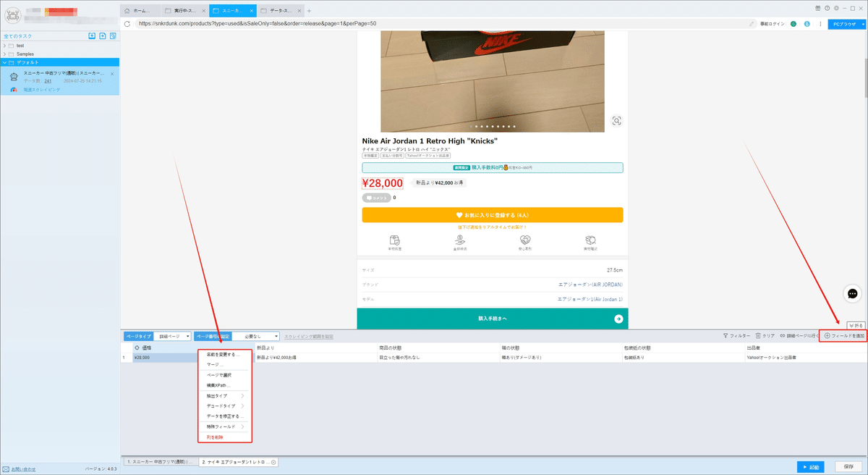Open the PCブラウザ dropdown arrow
Image resolution: width=868 pixels, height=475 pixels.
point(864,24)
